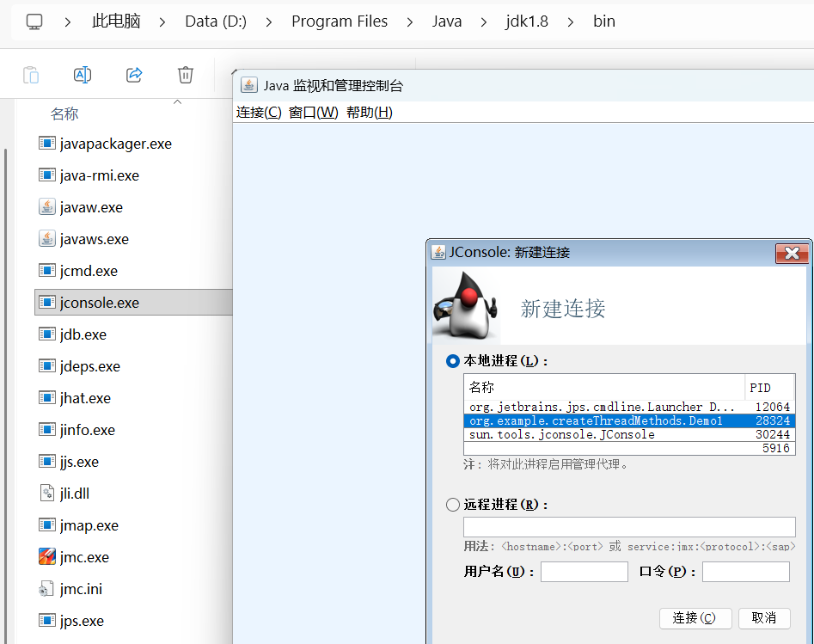Expand the chevron after jdk1.8
Image resolution: width=814 pixels, height=644 pixels.
571,21
